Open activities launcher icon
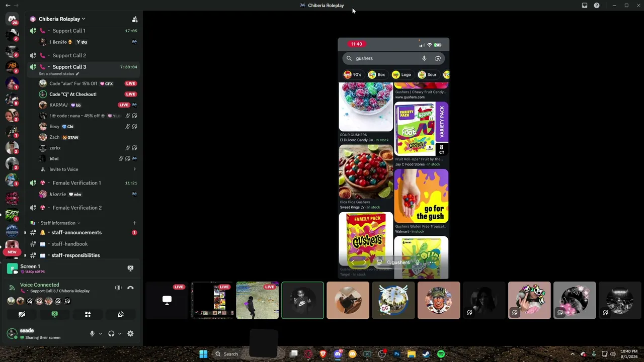This screenshot has height=362, width=644. (88, 314)
